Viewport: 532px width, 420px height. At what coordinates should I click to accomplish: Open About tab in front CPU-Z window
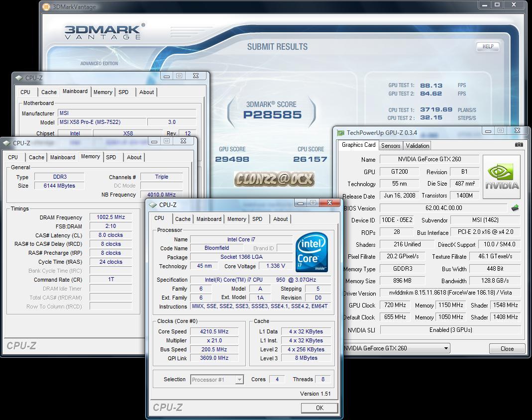[x=280, y=219]
